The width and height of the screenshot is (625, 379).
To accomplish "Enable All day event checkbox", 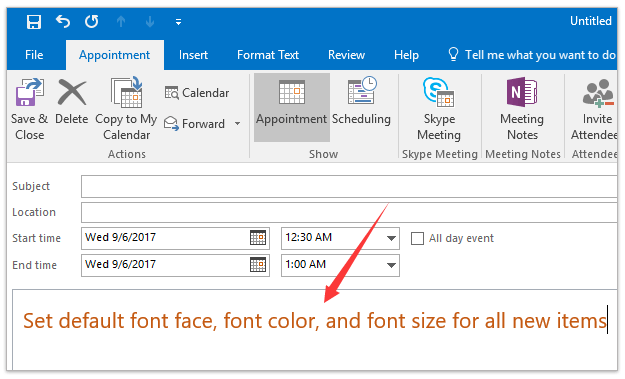I will coord(417,238).
